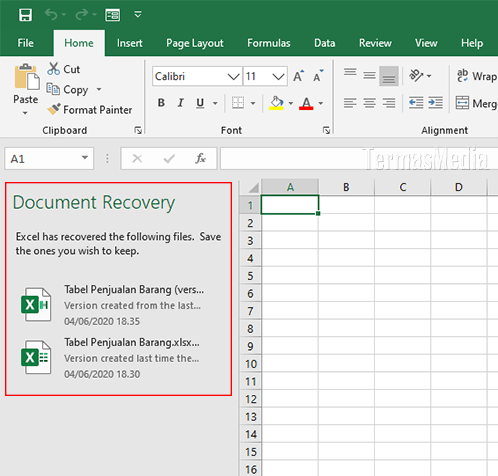Expand the Paste options arrow
This screenshot has height=476, width=498.
click(x=25, y=113)
